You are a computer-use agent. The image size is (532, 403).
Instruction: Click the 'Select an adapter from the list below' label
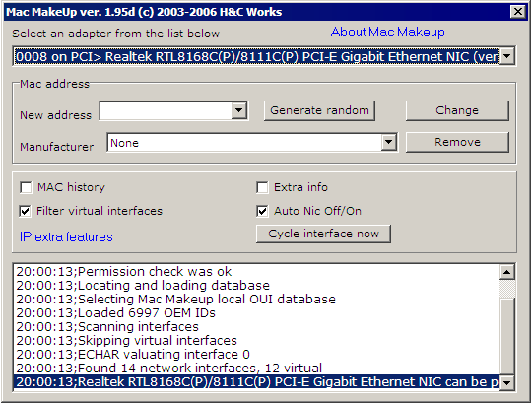[115, 34]
